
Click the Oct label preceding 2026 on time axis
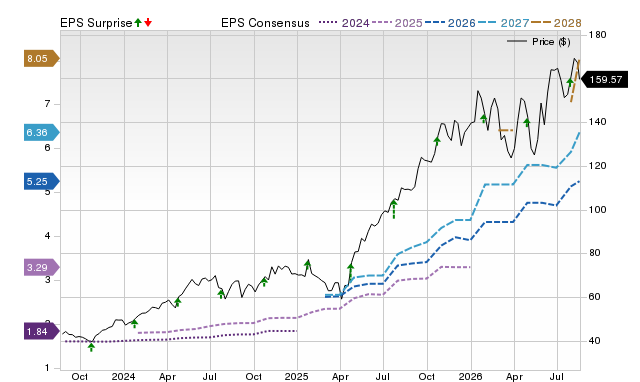(x=427, y=376)
